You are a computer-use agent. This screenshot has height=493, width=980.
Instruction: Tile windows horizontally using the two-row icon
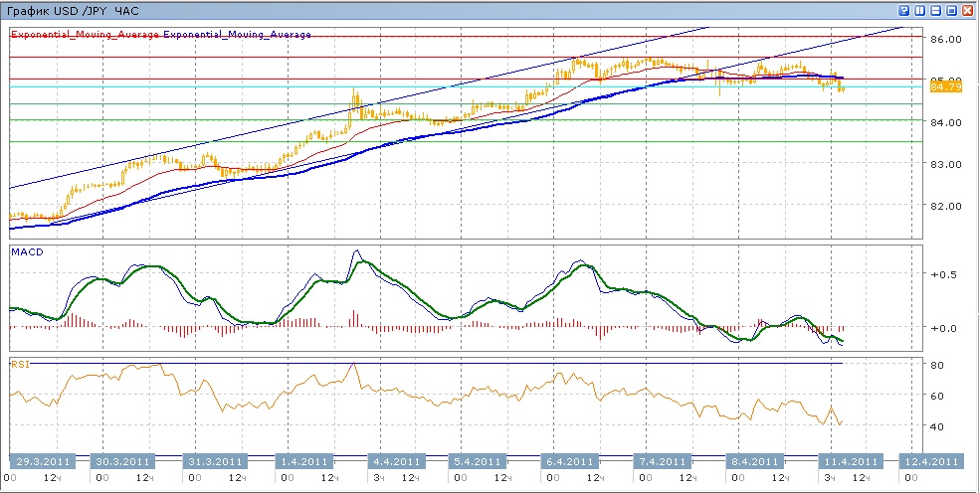point(935,11)
